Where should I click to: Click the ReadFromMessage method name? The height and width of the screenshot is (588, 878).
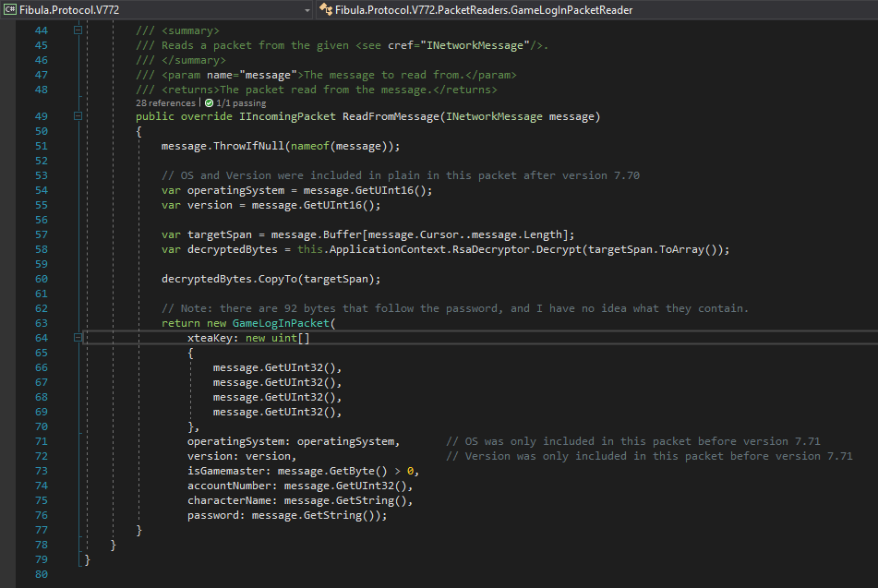391,116
